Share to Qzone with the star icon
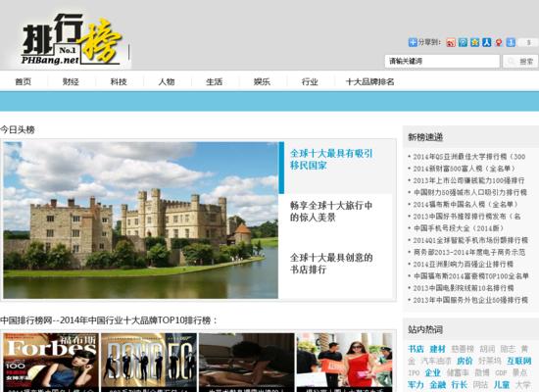 (474, 42)
